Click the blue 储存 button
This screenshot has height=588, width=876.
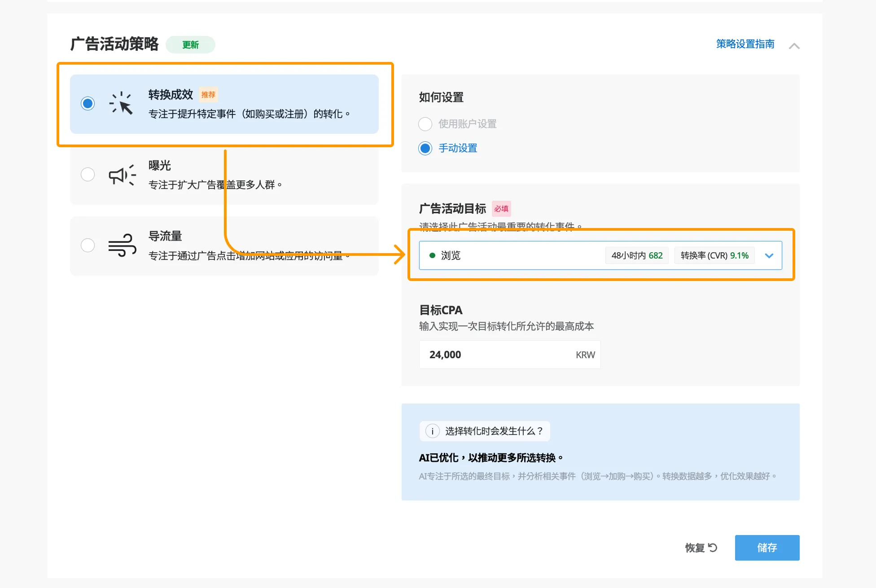pyautogui.click(x=767, y=548)
